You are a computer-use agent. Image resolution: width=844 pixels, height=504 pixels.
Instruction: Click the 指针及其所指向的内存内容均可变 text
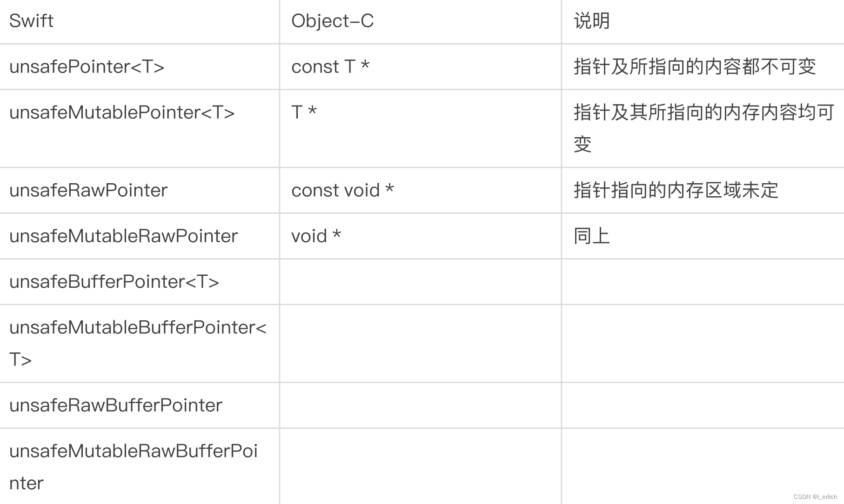click(704, 128)
